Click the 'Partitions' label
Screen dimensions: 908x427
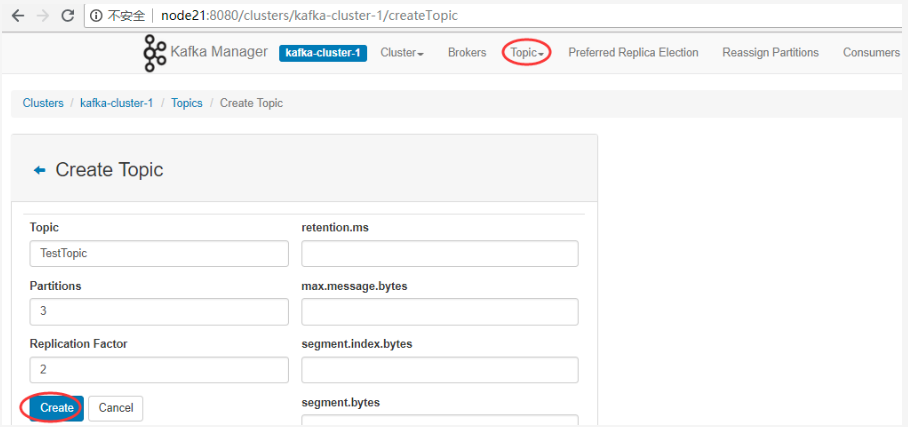(x=56, y=286)
